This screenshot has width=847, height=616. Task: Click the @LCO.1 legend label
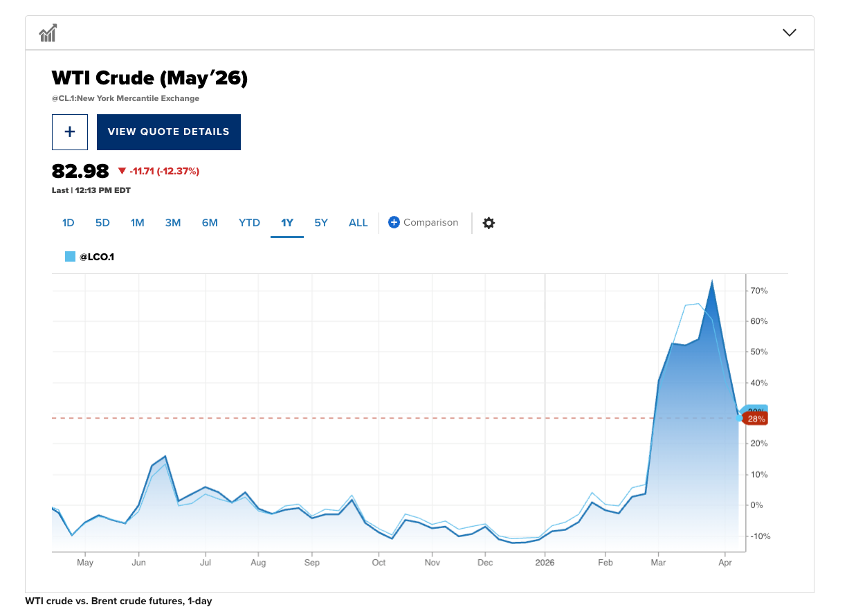(x=97, y=257)
